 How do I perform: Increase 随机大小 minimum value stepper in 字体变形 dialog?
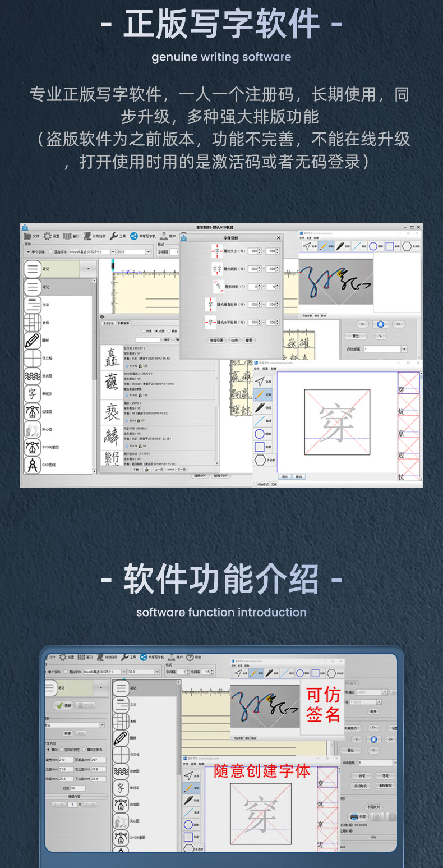click(x=260, y=250)
